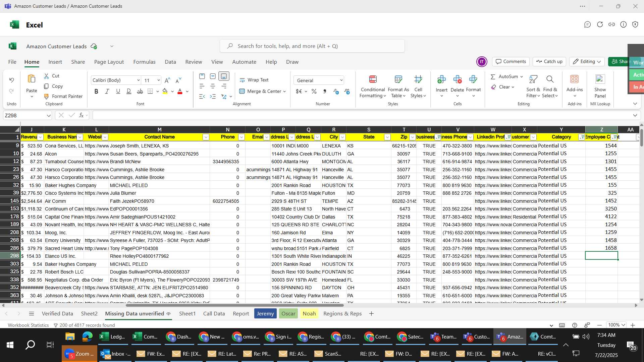The width and height of the screenshot is (644, 362).
Task: Expand the Name Box dropdown
Action: pyautogui.click(x=49, y=116)
